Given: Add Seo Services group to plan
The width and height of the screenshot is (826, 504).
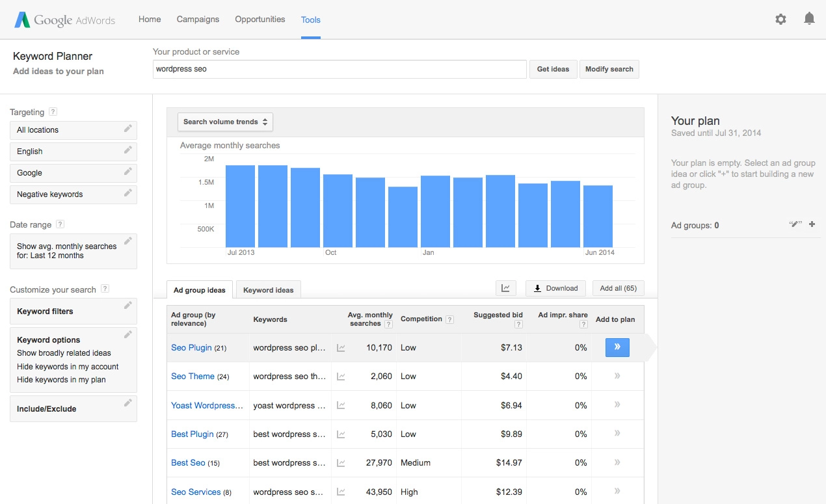Looking at the screenshot, I should point(617,491).
